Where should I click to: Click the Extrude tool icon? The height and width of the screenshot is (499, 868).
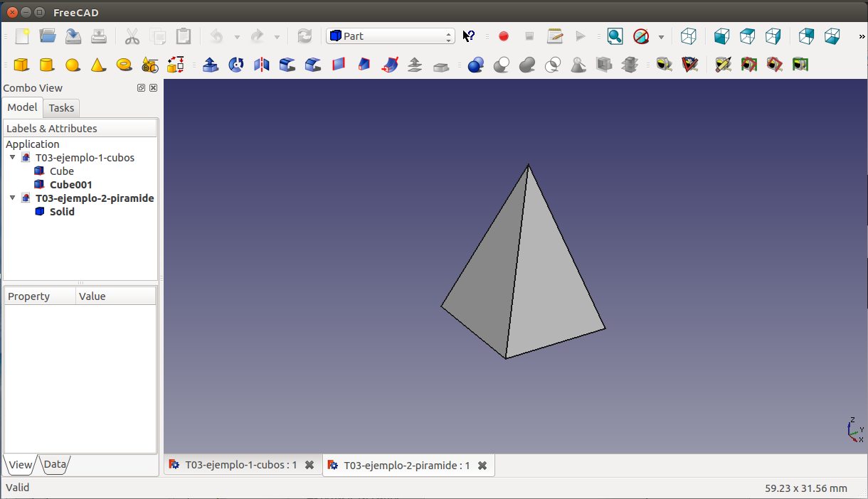pos(211,65)
